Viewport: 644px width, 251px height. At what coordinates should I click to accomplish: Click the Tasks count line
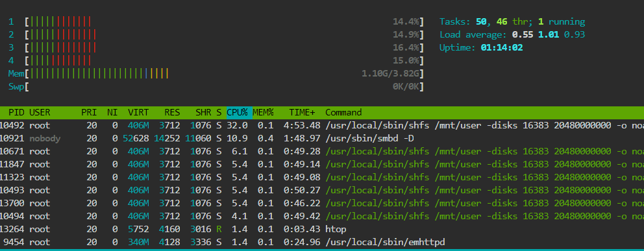[x=512, y=22]
